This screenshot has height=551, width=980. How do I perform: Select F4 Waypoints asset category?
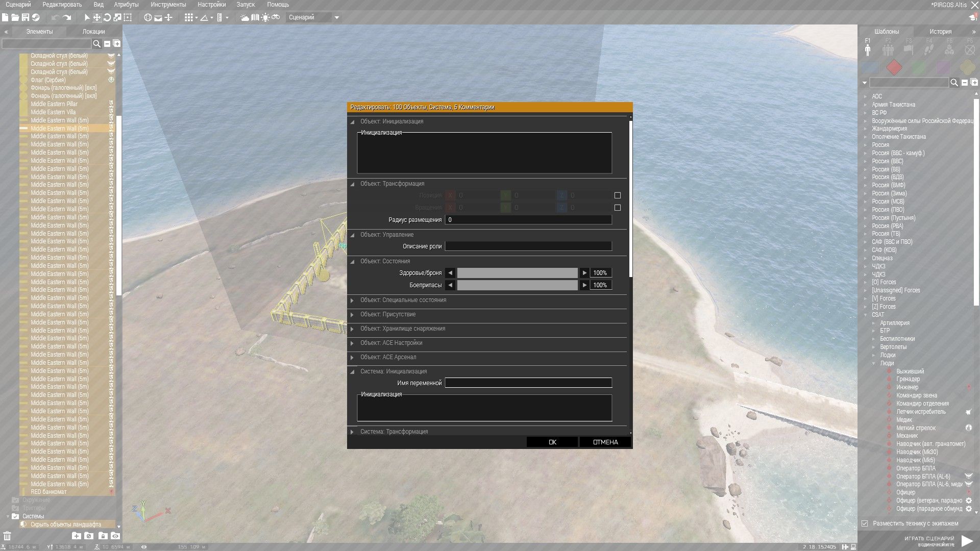pyautogui.click(x=929, y=47)
